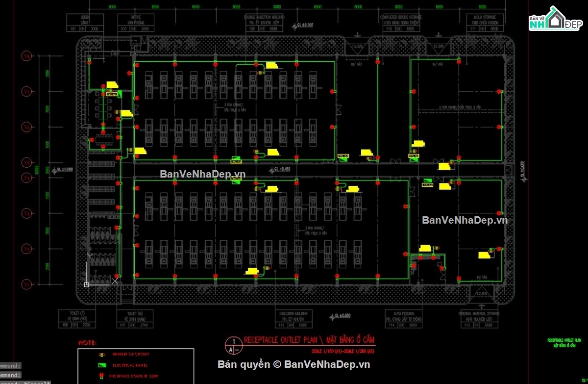Screen dimensions: 588x384
Task: Click the number of circuit legend symbol
Action: pyautogui.click(x=102, y=354)
